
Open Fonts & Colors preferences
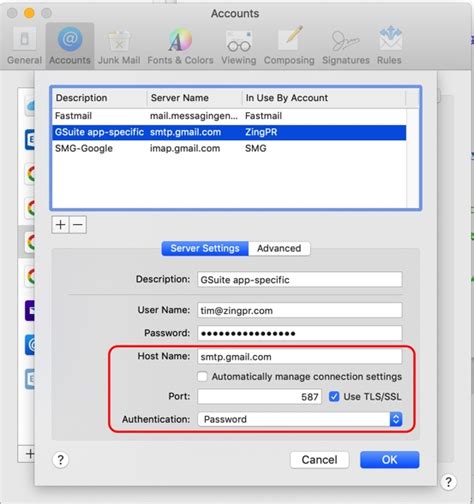point(180,46)
